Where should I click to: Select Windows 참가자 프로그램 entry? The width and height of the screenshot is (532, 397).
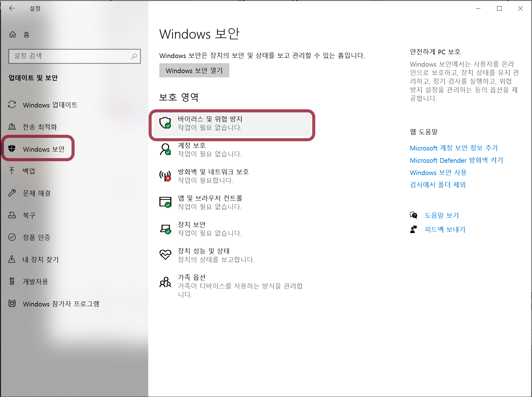[x=74, y=304]
